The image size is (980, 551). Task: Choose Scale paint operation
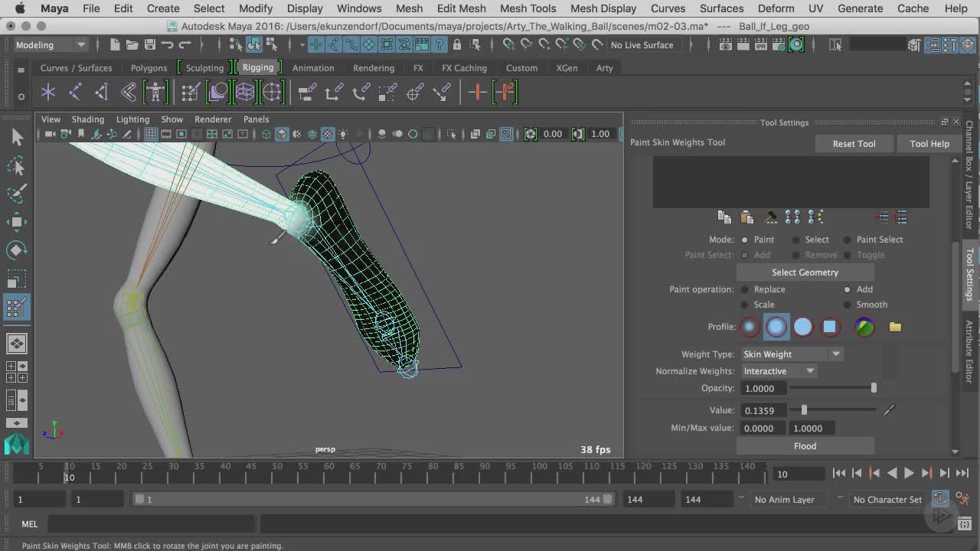(x=744, y=305)
